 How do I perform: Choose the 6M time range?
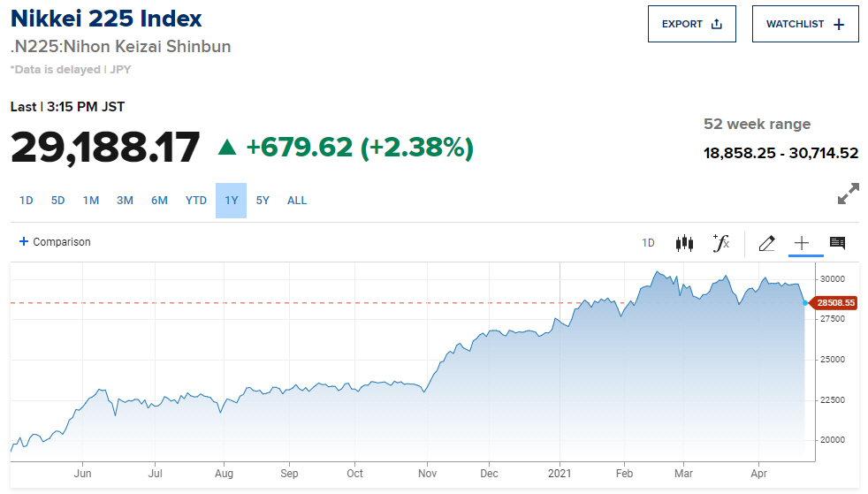159,201
